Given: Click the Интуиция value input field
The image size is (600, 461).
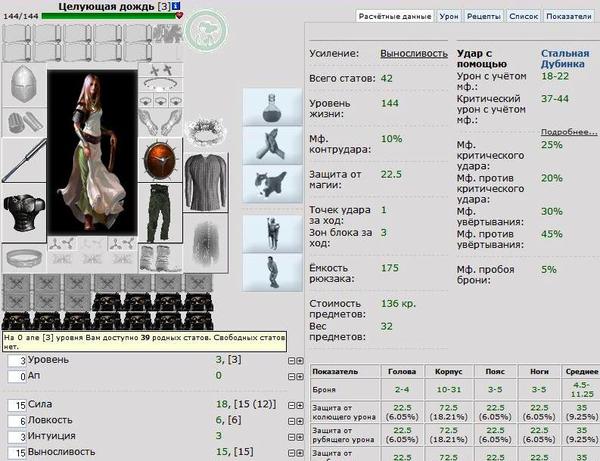Looking at the screenshot, I should point(17,437).
